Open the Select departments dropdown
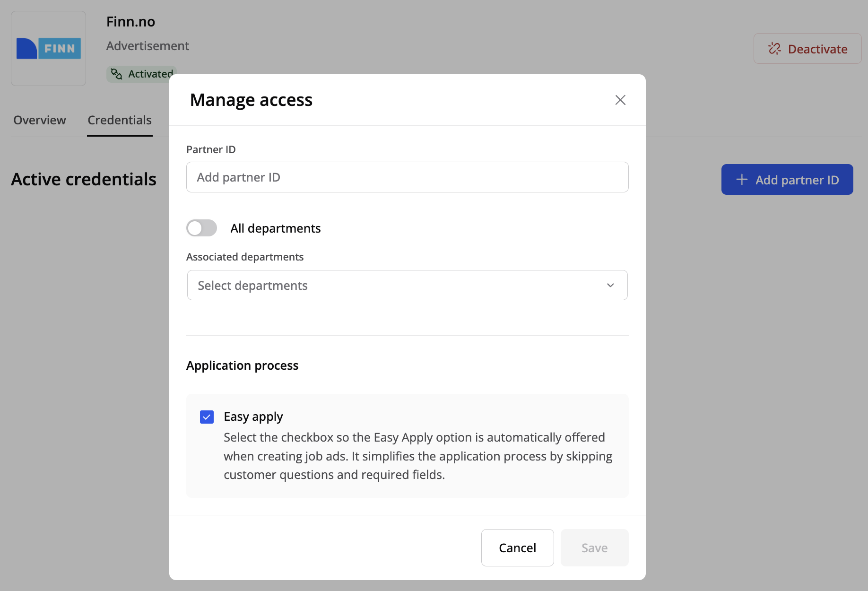Viewport: 868px width, 591px height. click(x=407, y=285)
